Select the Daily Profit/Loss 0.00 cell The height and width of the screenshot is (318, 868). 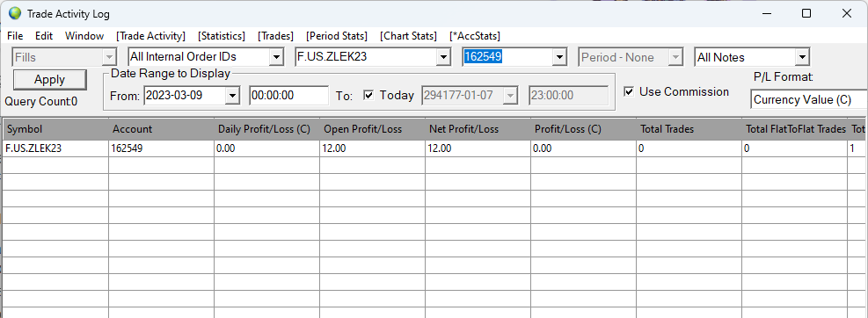coord(266,148)
